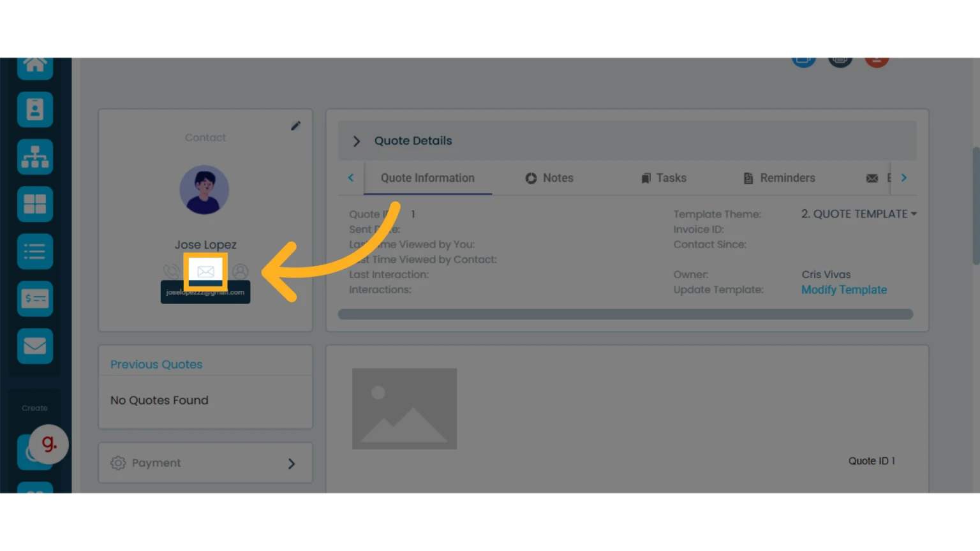Click the 'Interactions:' label
980x551 pixels.
coord(380,290)
